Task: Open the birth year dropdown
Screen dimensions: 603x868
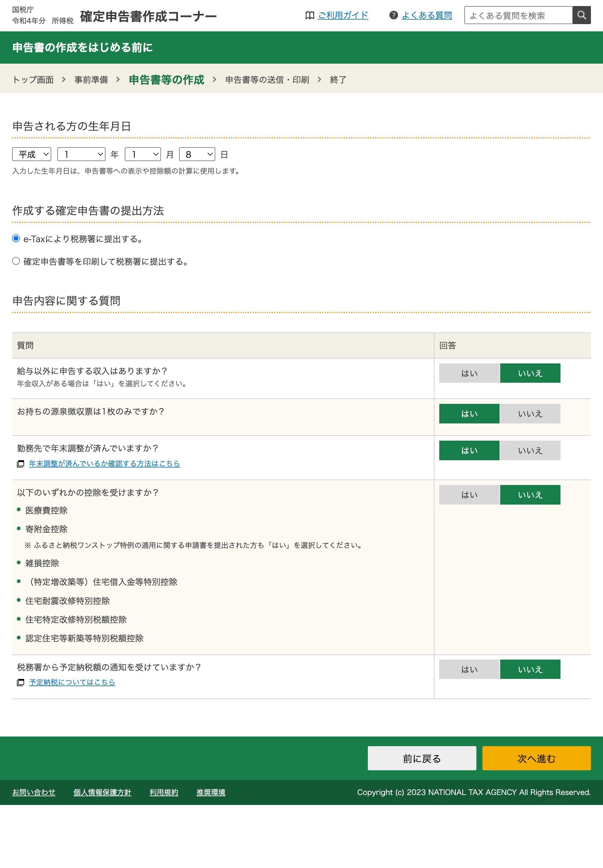Action: point(81,154)
